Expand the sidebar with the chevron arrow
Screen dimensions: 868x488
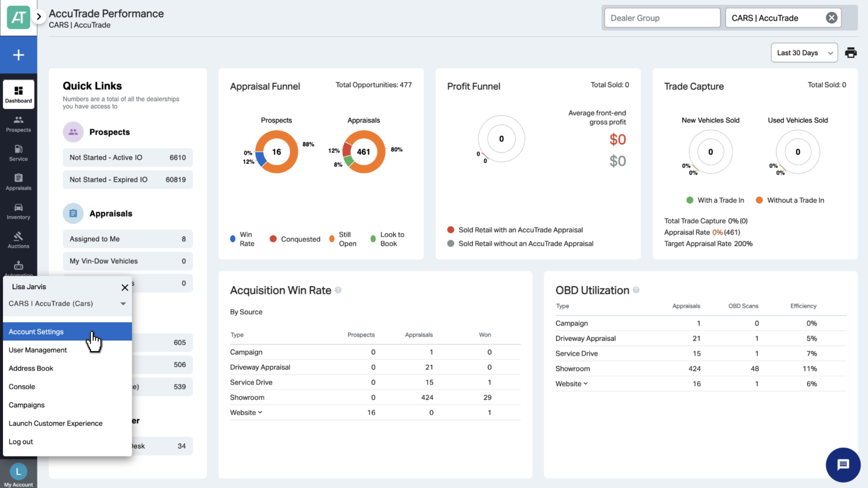[39, 16]
